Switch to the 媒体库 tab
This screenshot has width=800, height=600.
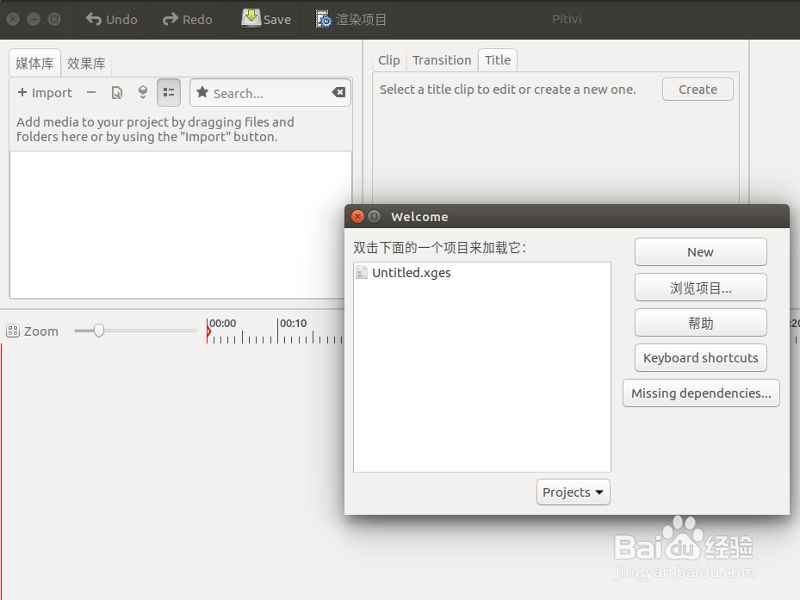pos(35,63)
